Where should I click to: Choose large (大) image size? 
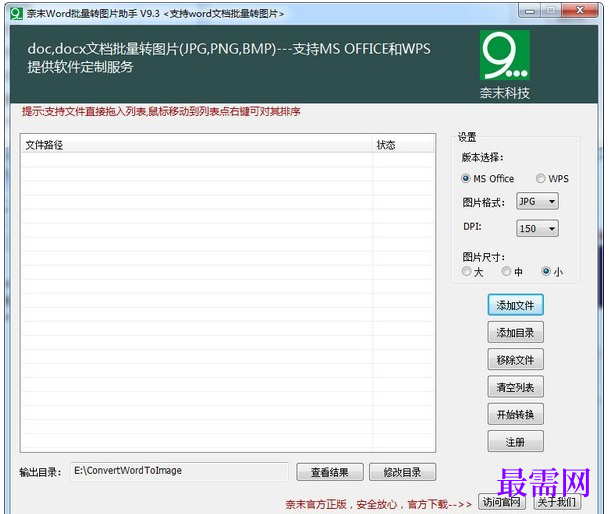466,271
